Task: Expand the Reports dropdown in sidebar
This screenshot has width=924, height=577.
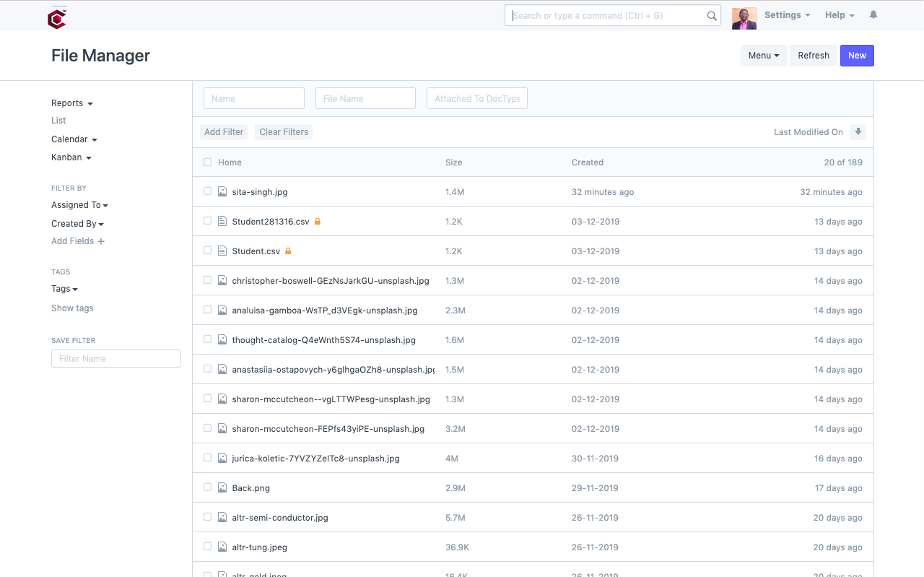Action: click(72, 103)
